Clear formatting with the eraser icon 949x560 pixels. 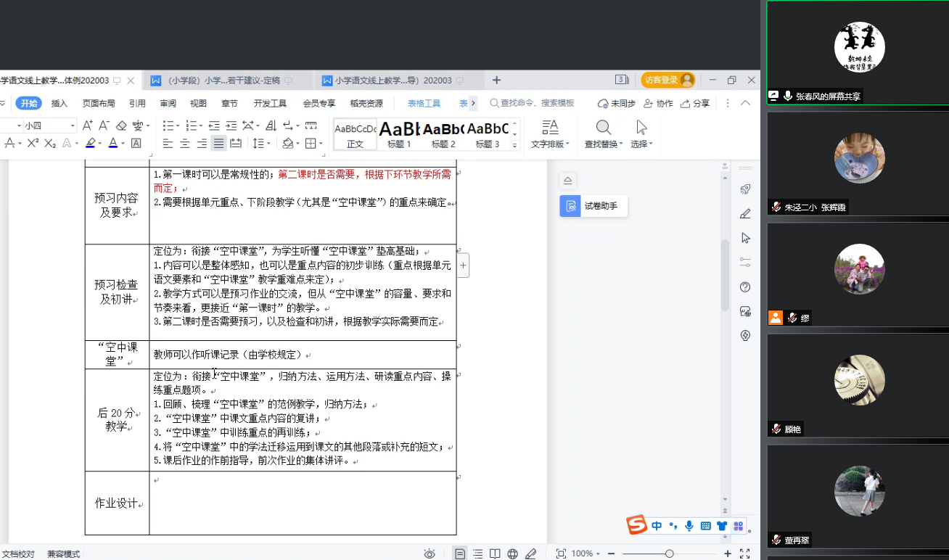pyautogui.click(x=121, y=125)
